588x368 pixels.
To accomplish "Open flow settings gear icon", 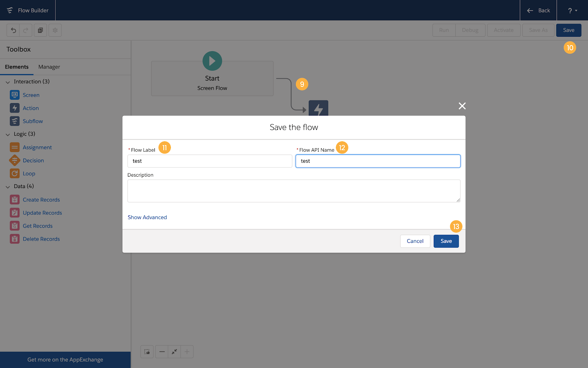I will tap(55, 30).
